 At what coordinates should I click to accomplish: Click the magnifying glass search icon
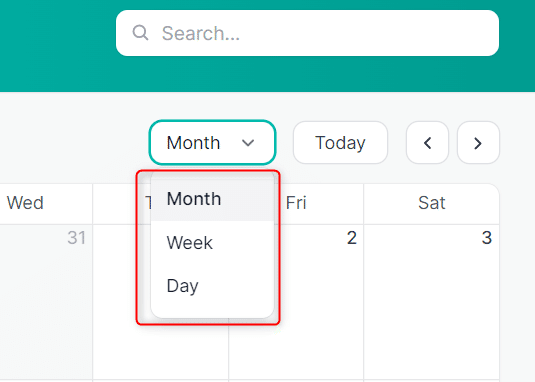pyautogui.click(x=140, y=33)
